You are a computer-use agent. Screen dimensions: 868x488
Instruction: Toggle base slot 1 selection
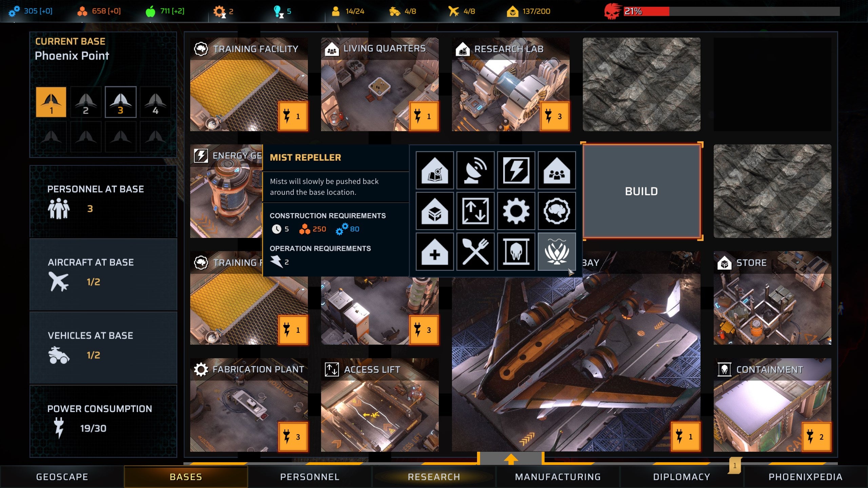(51, 100)
